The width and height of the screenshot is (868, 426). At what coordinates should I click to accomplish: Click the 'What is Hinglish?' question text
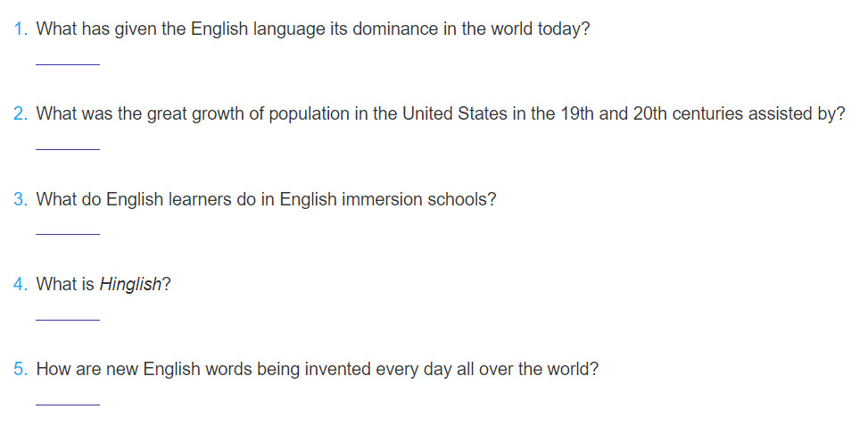[x=103, y=285]
